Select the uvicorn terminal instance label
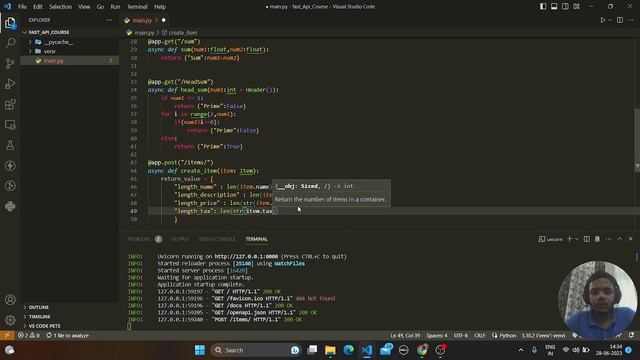The width and height of the screenshot is (640, 360). 550,239
